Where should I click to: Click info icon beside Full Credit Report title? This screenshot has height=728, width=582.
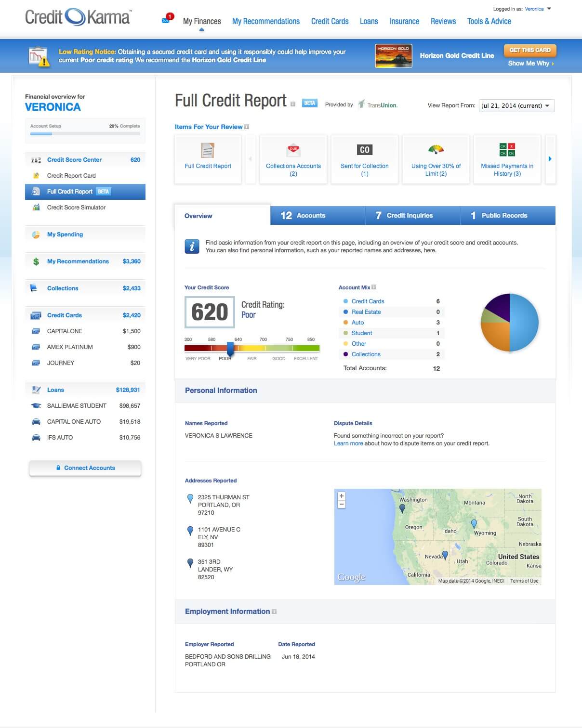[292, 104]
